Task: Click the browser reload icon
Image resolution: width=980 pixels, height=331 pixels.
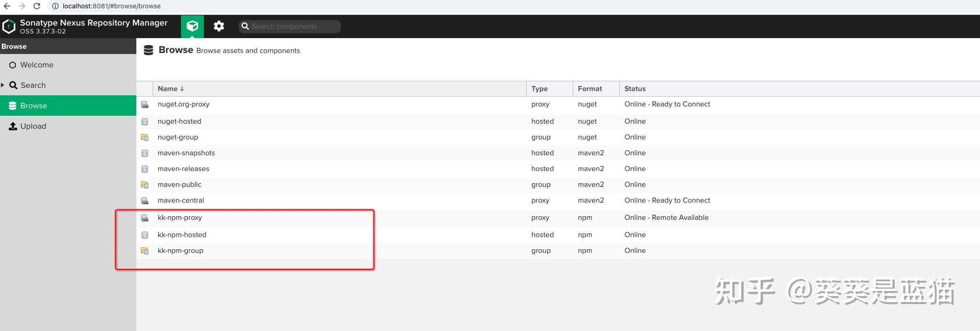Action: pyautogui.click(x=37, y=6)
